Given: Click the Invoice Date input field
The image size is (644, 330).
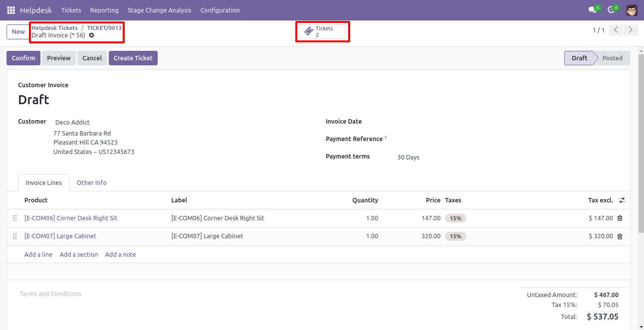Looking at the screenshot, I should (x=508, y=122).
